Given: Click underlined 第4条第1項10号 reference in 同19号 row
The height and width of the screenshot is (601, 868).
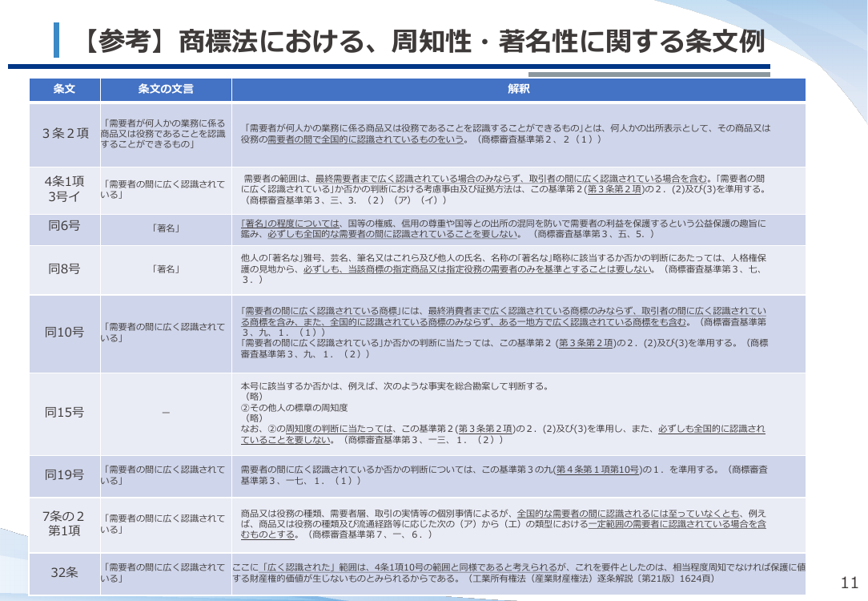Looking at the screenshot, I should coord(598,470).
